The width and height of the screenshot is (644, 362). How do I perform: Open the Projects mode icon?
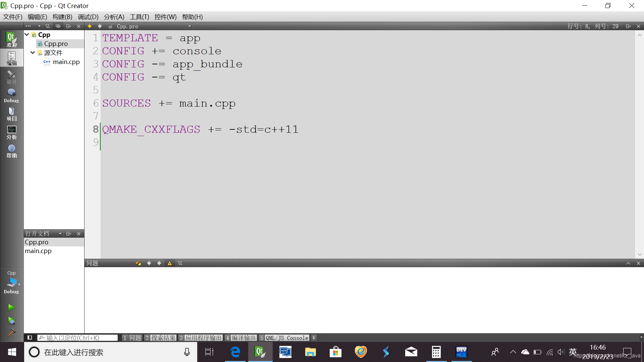(12, 114)
